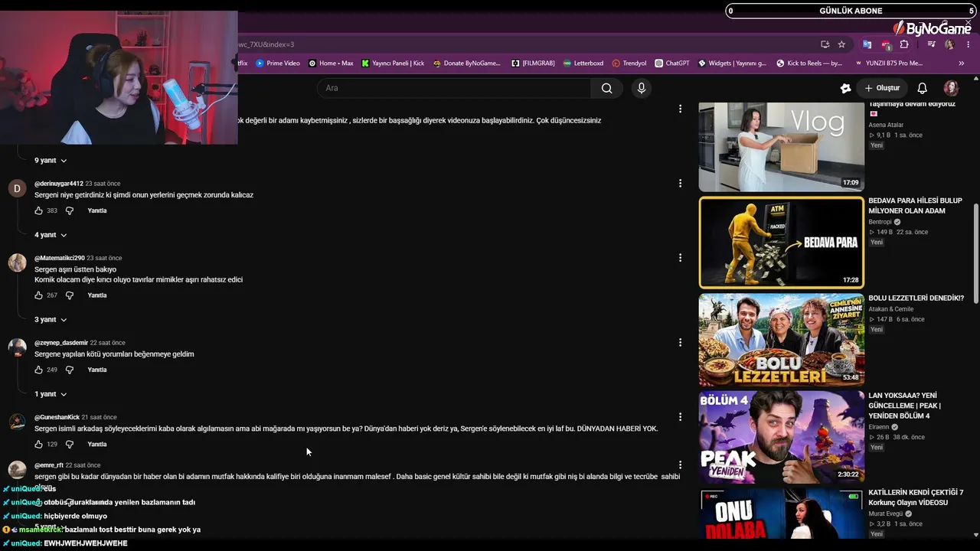Like the comment by @Matematikci290

(39, 295)
